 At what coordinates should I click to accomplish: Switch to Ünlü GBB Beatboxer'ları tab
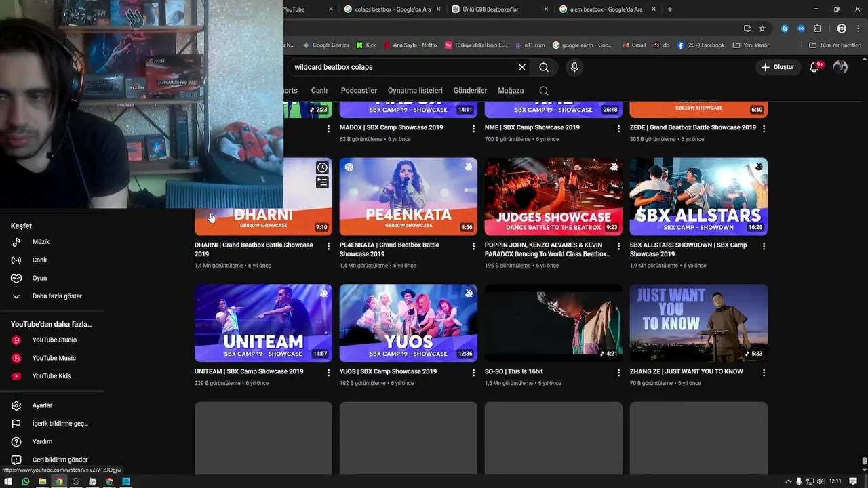500,9
